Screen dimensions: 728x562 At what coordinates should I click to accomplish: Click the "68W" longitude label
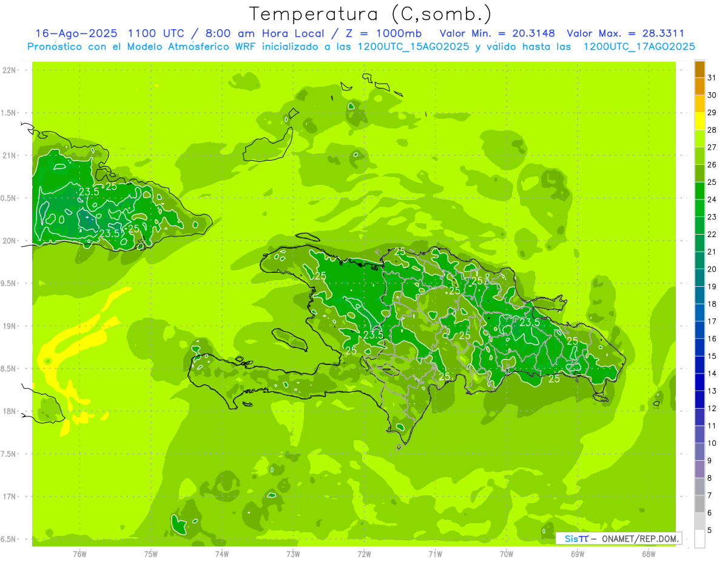click(649, 554)
